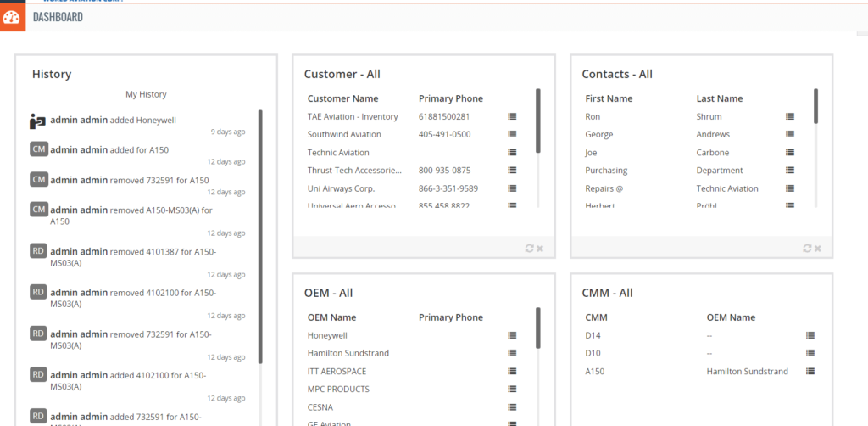
Task: Sort customers by Primary Phone header
Action: point(451,98)
